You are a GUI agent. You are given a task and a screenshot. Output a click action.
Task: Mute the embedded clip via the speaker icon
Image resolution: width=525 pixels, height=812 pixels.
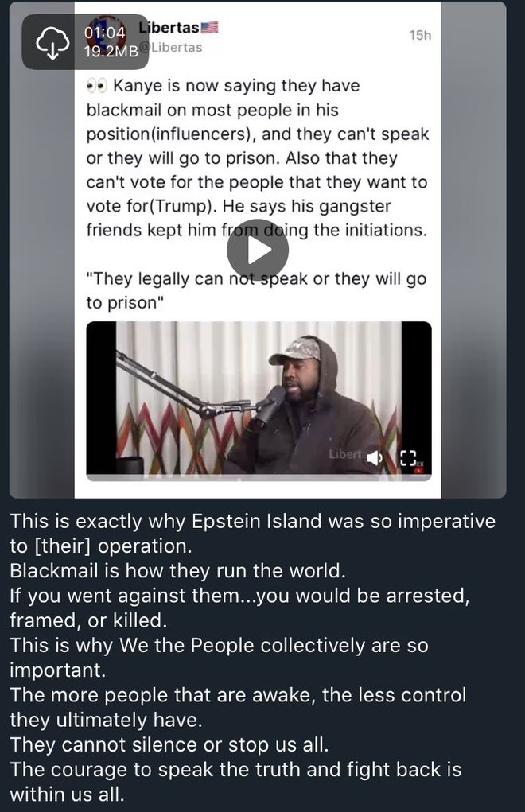pos(375,457)
